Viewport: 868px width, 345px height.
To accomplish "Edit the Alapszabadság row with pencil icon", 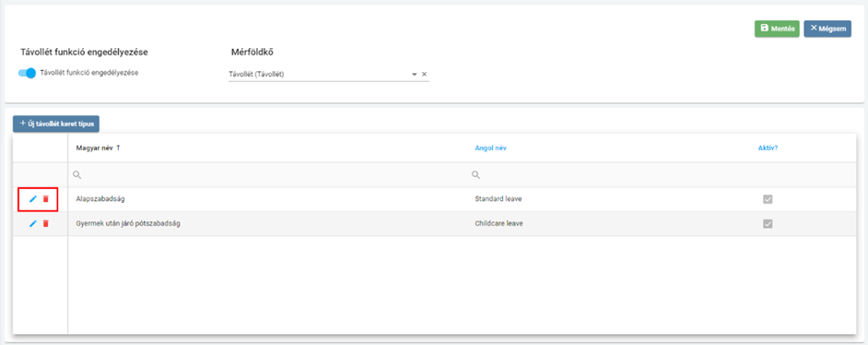I will (x=32, y=199).
